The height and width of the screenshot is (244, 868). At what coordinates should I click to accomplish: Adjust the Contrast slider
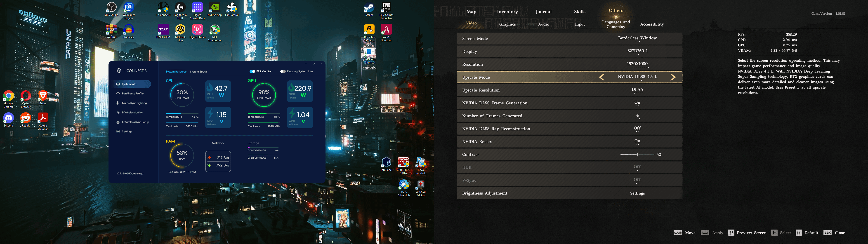click(637, 154)
